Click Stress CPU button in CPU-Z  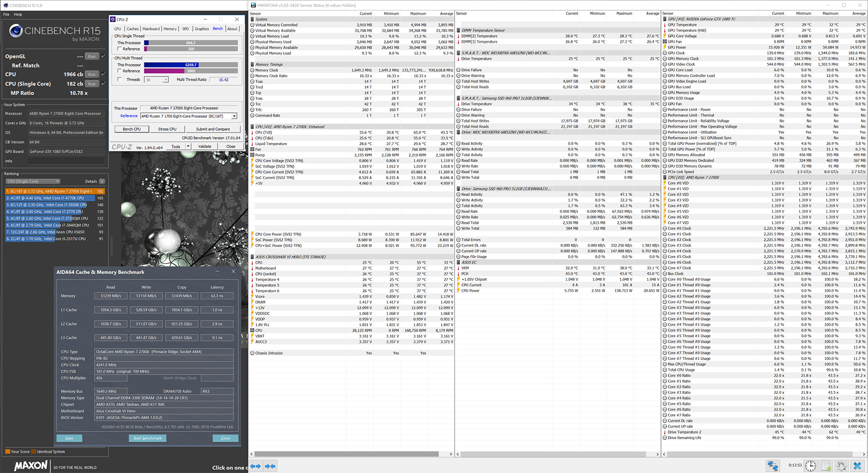click(x=167, y=129)
